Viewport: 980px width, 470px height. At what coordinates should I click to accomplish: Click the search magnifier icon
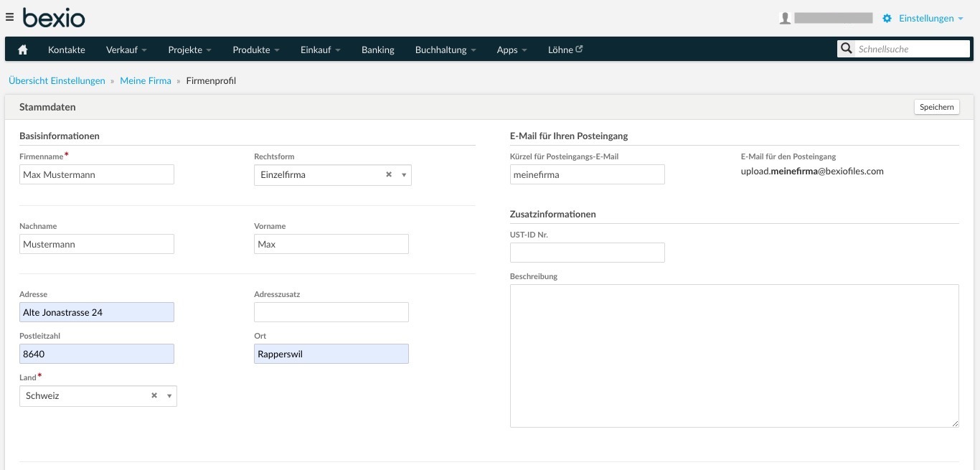(x=847, y=49)
